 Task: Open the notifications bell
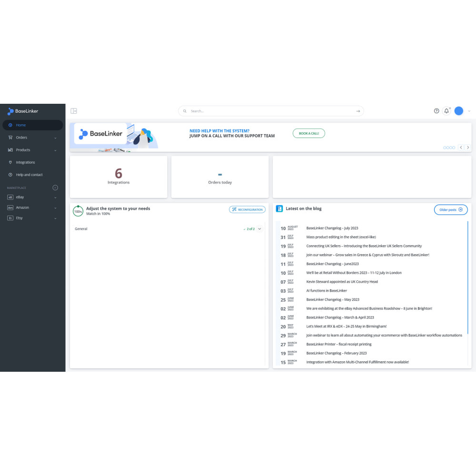pyautogui.click(x=446, y=111)
